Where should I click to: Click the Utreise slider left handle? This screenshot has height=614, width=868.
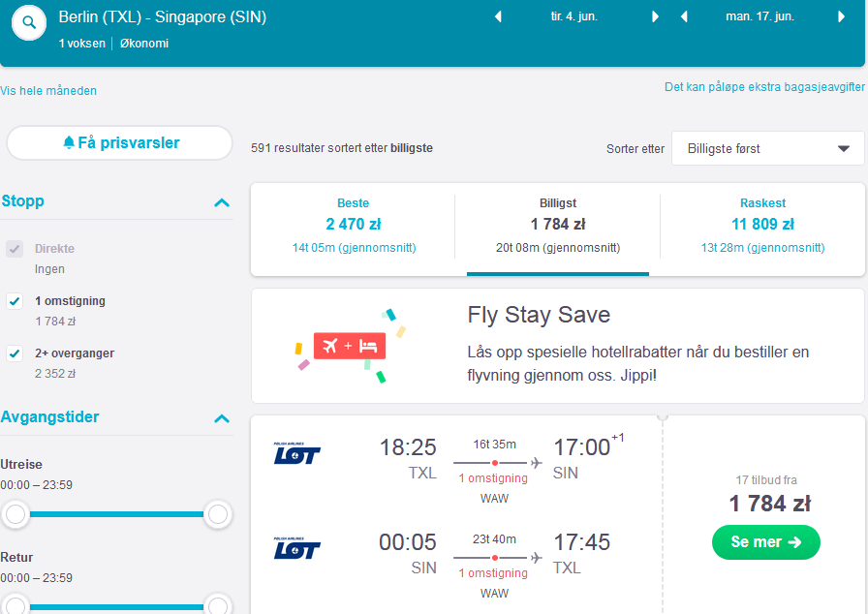pyautogui.click(x=15, y=514)
